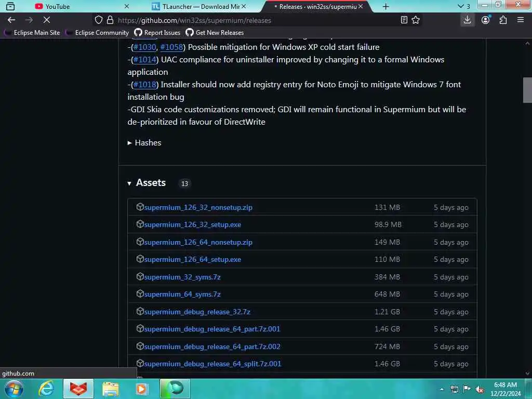The height and width of the screenshot is (399, 532).
Task: Download supermium_126_64_setup.exe
Action: [x=193, y=260]
